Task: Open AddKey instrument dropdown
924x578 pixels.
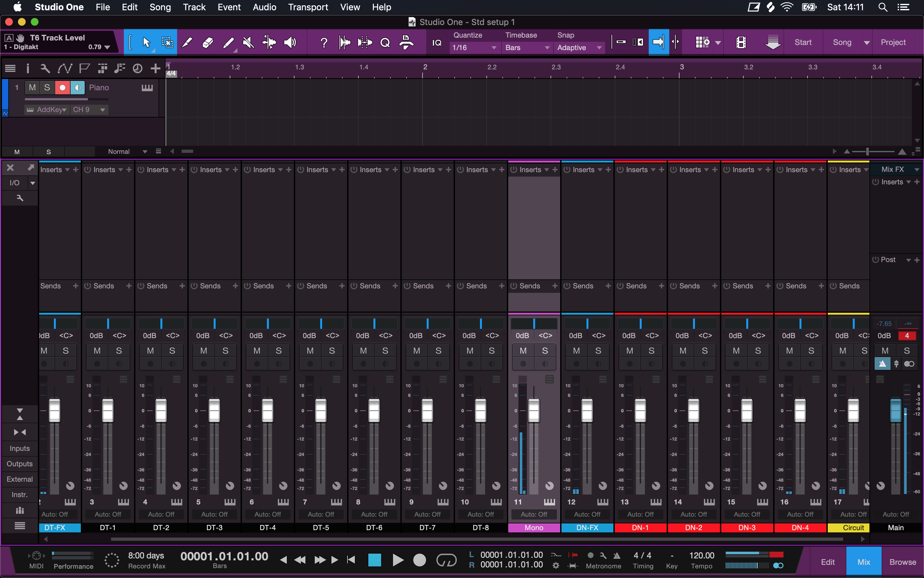Action: click(47, 110)
